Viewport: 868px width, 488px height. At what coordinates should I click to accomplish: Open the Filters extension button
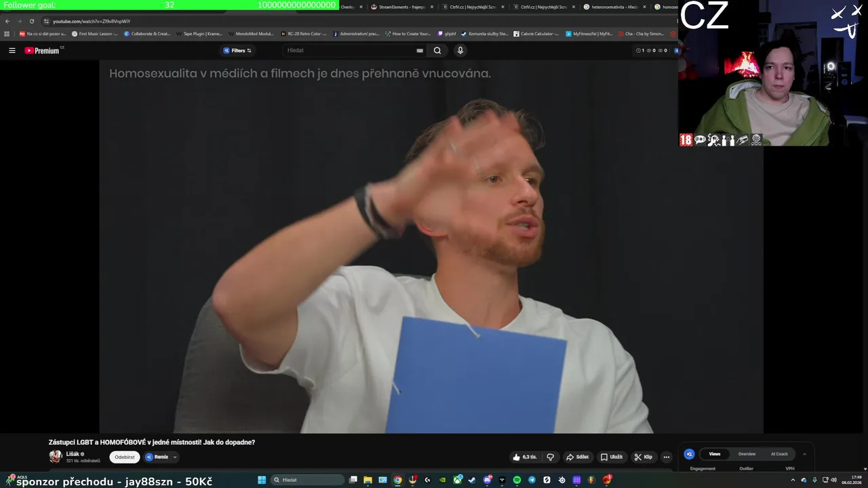tap(237, 50)
